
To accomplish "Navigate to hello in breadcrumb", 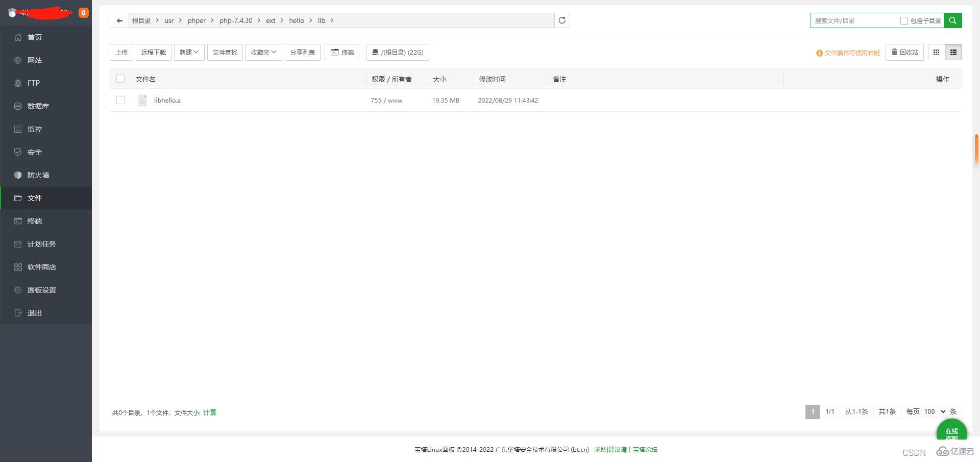I will click(x=297, y=20).
